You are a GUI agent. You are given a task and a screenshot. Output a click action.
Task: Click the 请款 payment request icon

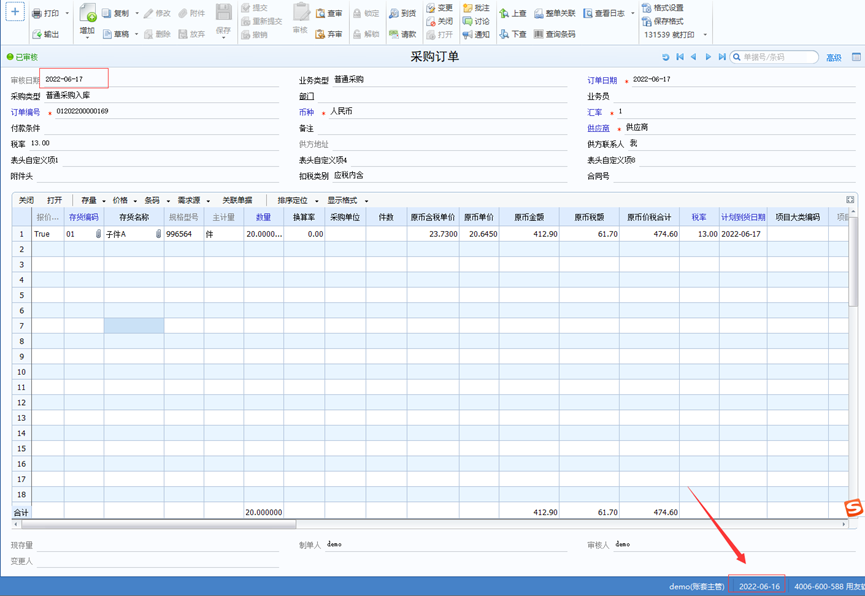point(393,34)
